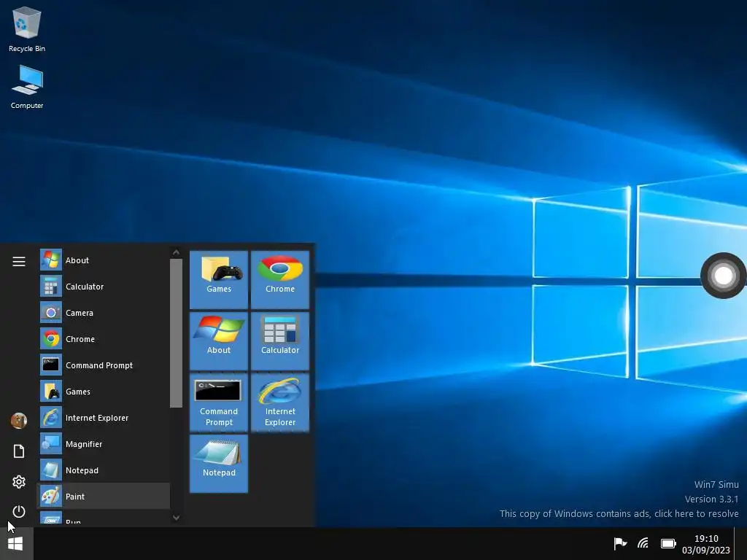Image resolution: width=747 pixels, height=560 pixels.
Task: Click the Command Prompt tile
Action: click(219, 402)
